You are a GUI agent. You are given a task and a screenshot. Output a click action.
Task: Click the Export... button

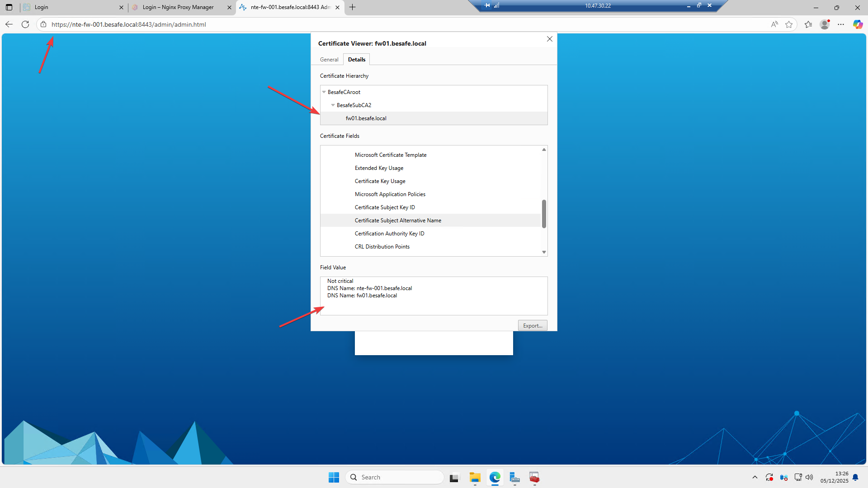[533, 326]
